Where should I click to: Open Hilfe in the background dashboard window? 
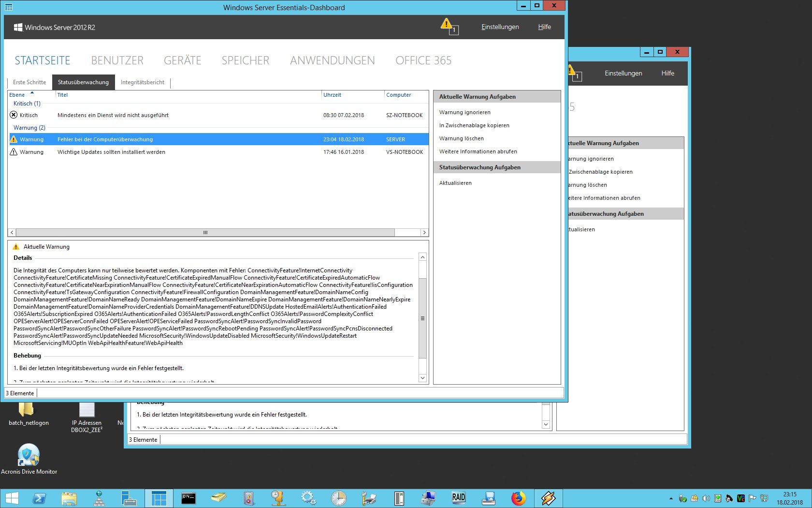click(668, 74)
